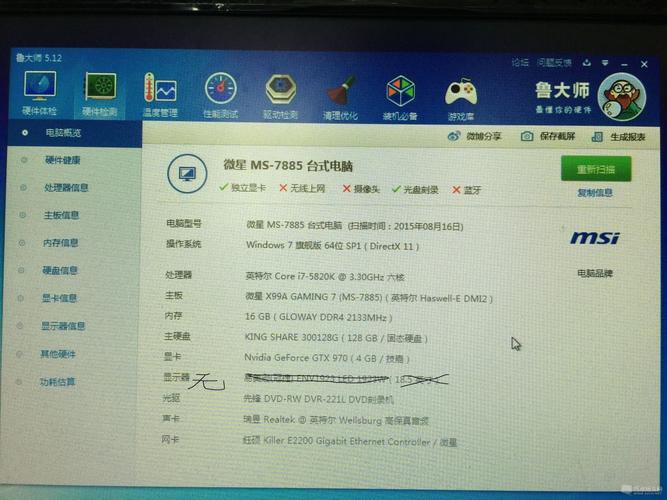The width and height of the screenshot is (667, 500).
Task: Click the 操作系统 row label
Action: click(x=183, y=244)
